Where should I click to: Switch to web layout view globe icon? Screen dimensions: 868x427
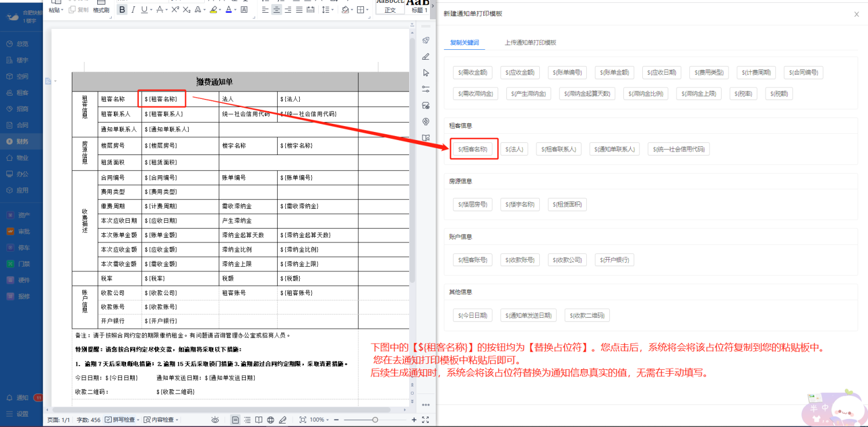[x=271, y=420]
